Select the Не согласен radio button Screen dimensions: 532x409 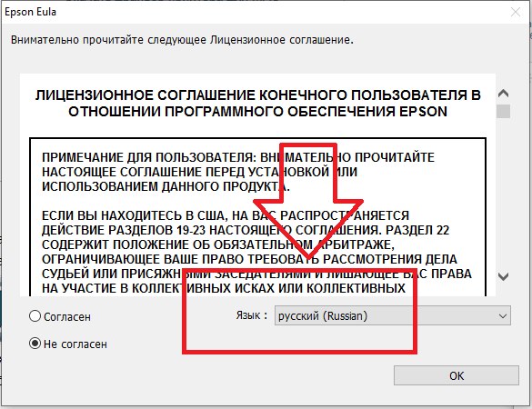click(35, 344)
